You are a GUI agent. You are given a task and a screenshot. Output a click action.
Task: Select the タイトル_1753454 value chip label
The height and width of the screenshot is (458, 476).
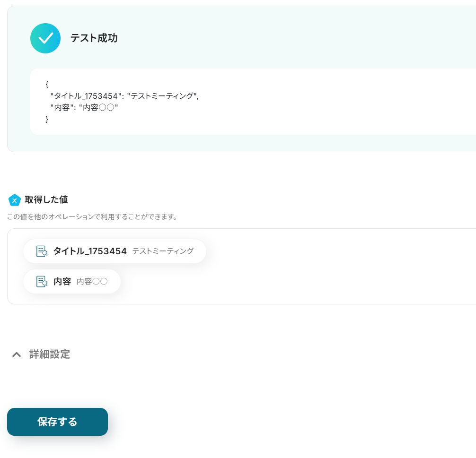tap(90, 251)
